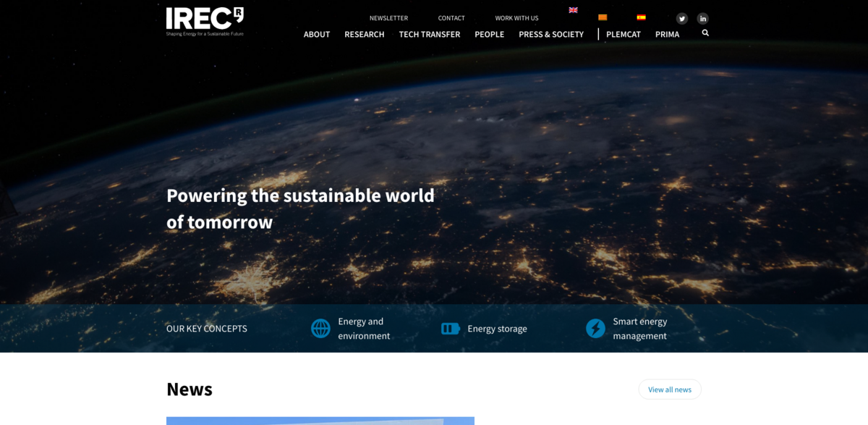
Task: Click the globe icon beside Energy and environment
Action: [x=320, y=328]
